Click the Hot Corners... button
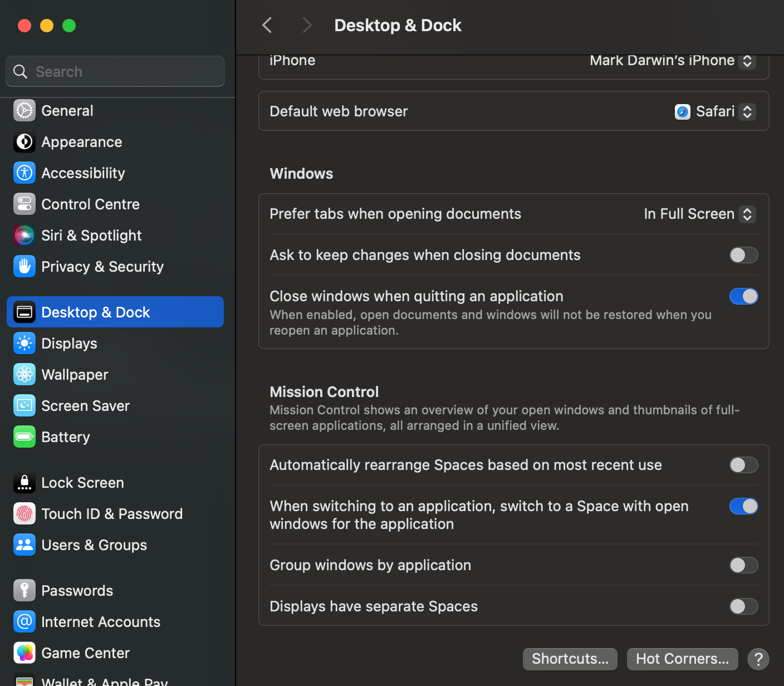Screen dimensions: 784x686 pyautogui.click(x=683, y=659)
